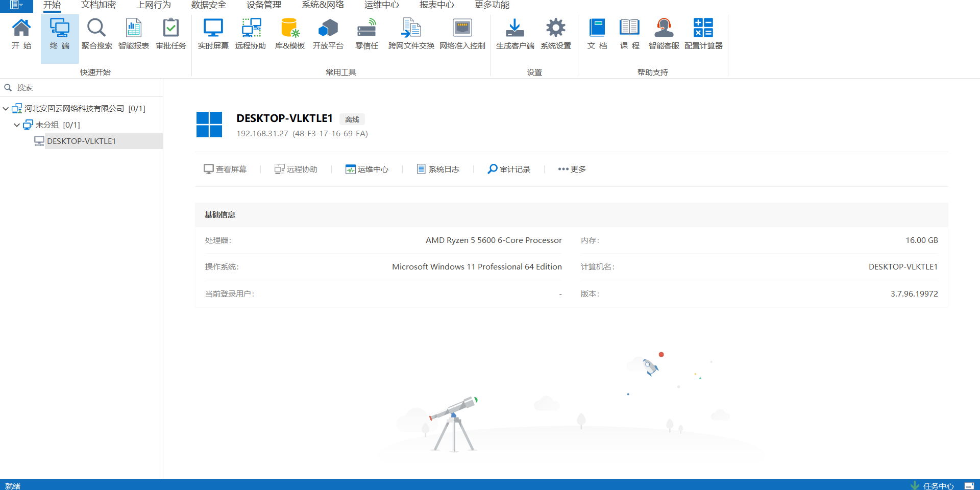This screenshot has height=490, width=980.
Task: Switch to 上网行为 ribbon tab
Action: pyautogui.click(x=154, y=5)
